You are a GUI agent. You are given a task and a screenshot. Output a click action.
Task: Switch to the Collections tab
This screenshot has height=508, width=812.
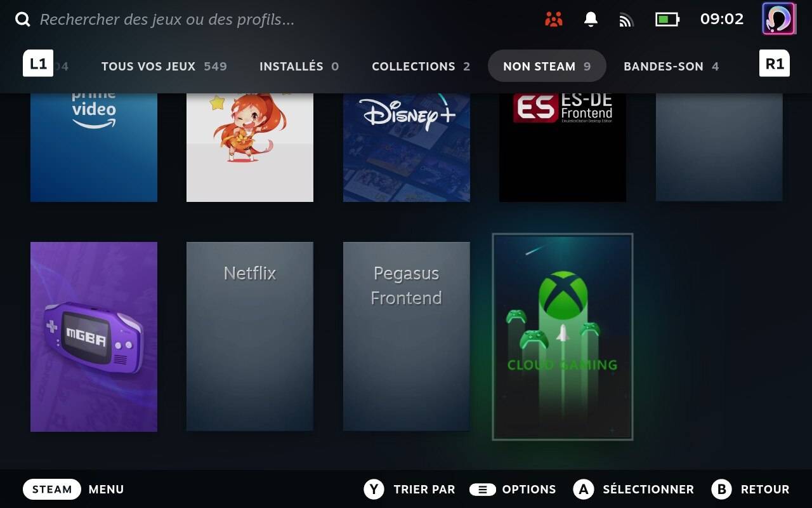pos(421,66)
